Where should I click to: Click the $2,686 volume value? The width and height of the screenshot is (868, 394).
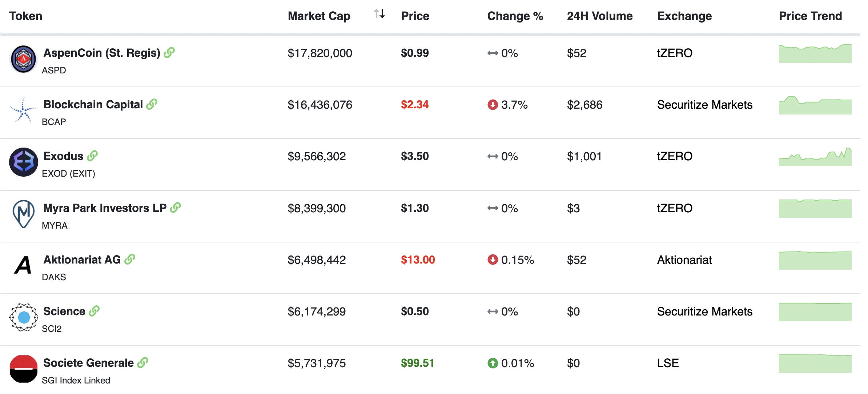coord(584,105)
